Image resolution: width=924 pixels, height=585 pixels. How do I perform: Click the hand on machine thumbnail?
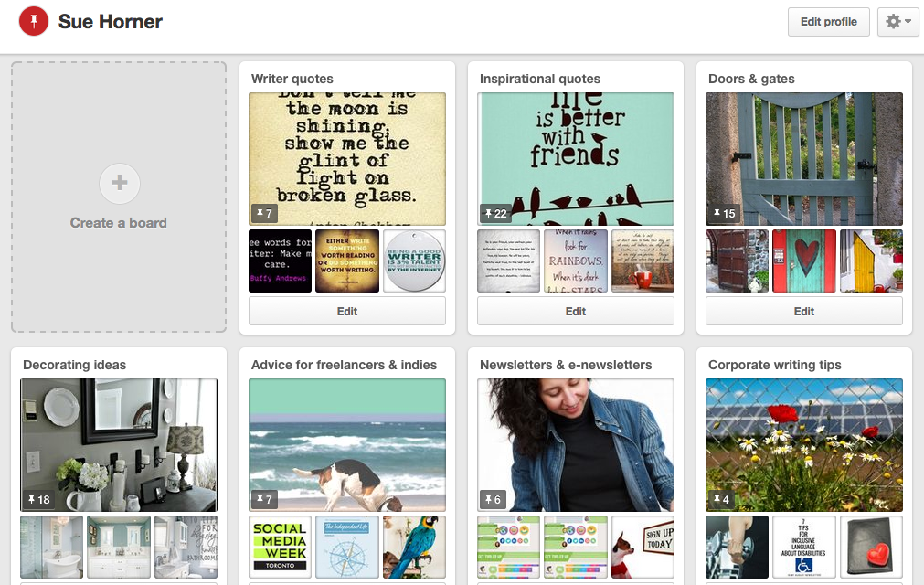(738, 548)
